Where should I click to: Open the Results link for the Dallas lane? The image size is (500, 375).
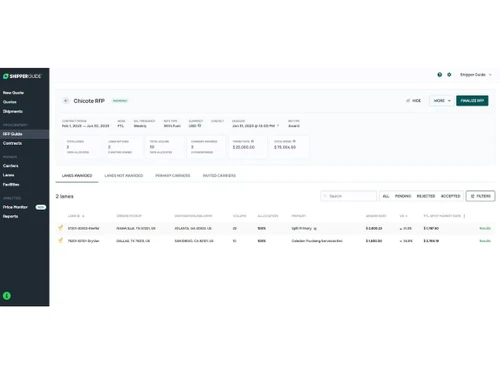[485, 241]
